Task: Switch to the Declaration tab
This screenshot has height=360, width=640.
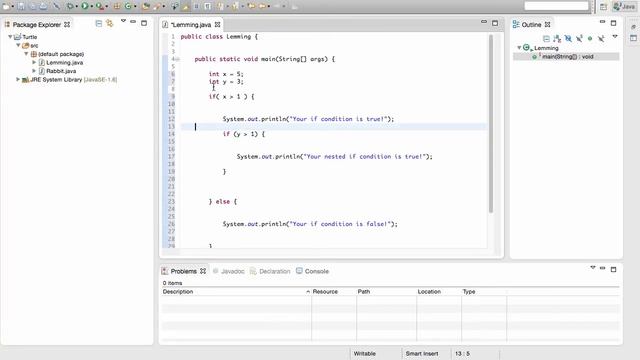Action: point(270,271)
